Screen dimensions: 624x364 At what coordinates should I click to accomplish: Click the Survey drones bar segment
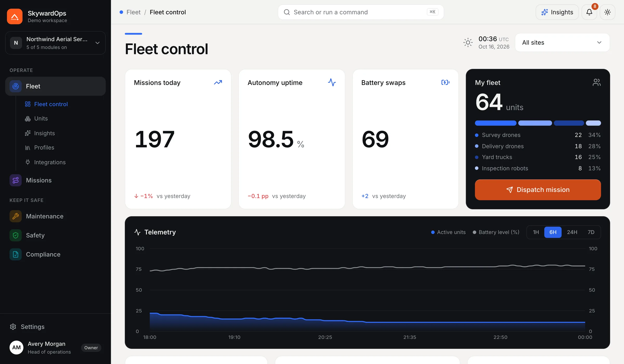point(496,123)
